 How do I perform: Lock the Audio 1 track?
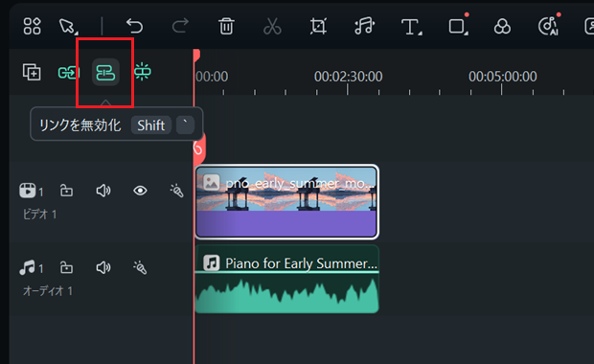click(67, 268)
